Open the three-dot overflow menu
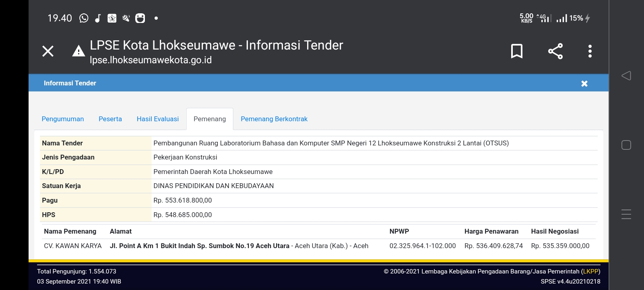Screen dimensions: 644x290 click(590, 51)
